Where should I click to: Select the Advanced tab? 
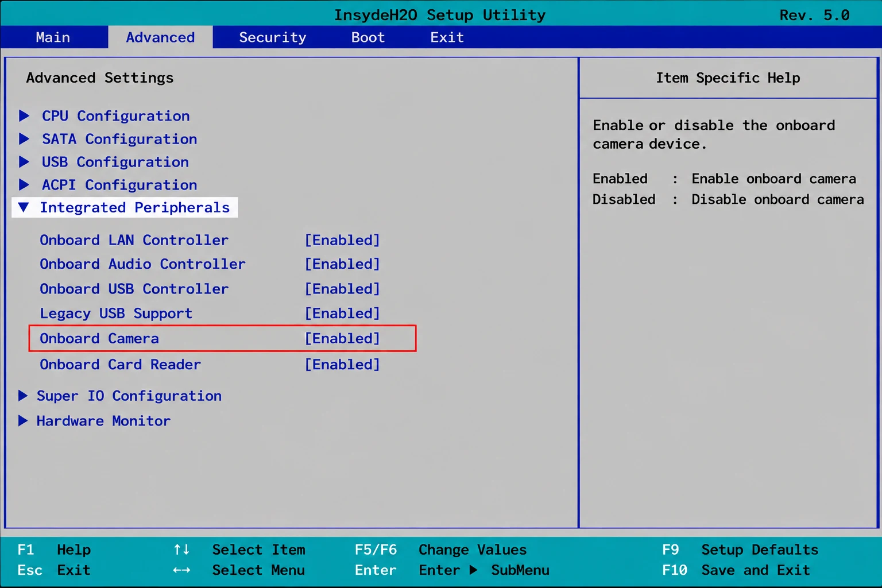point(160,37)
